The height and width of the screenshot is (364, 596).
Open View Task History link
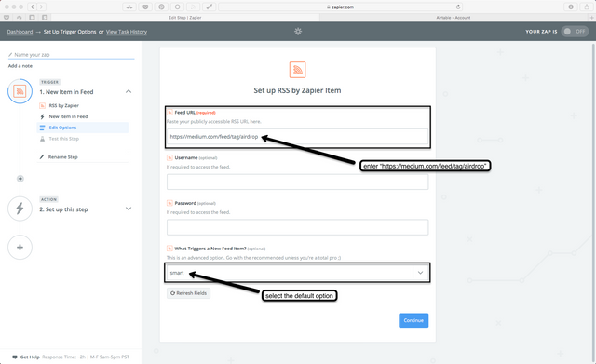point(127,32)
